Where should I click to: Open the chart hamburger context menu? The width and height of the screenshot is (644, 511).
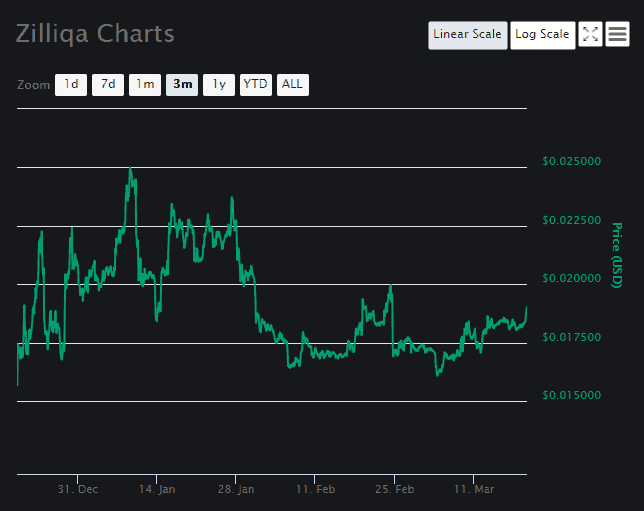(x=617, y=34)
